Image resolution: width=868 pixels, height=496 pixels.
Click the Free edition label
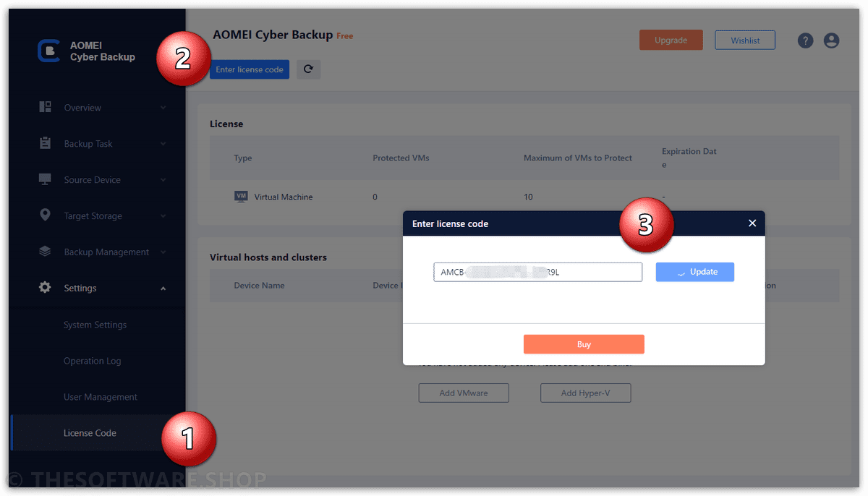345,36
